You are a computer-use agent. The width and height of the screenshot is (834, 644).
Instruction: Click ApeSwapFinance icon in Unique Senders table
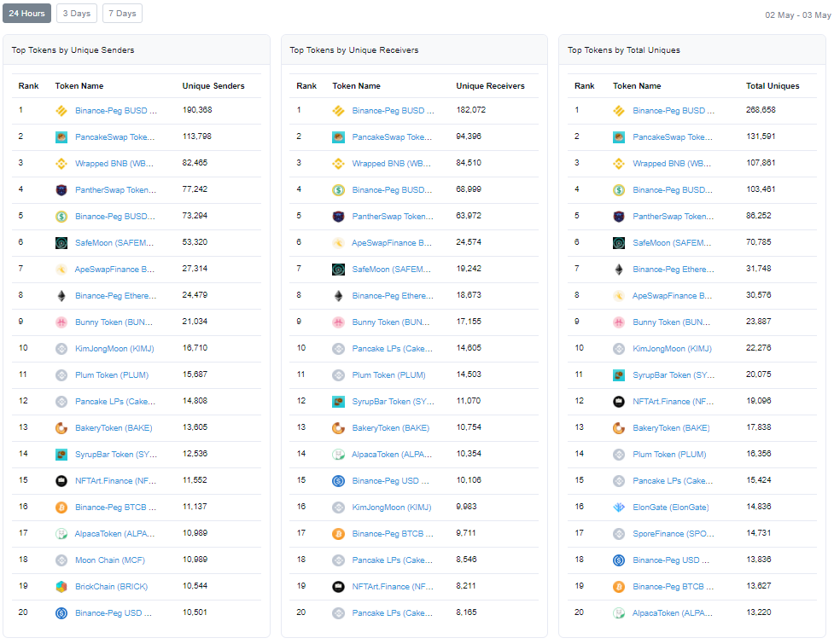tap(61, 270)
